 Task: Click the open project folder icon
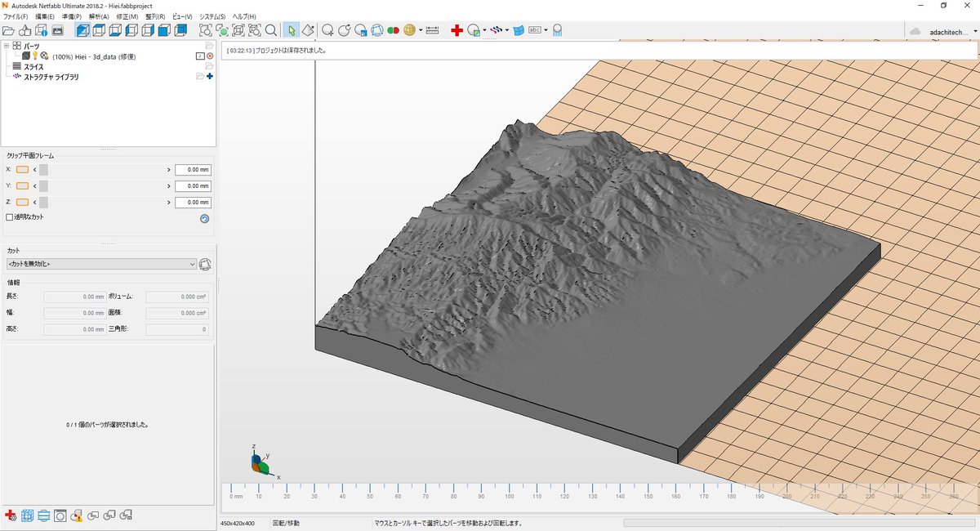tap(8, 30)
